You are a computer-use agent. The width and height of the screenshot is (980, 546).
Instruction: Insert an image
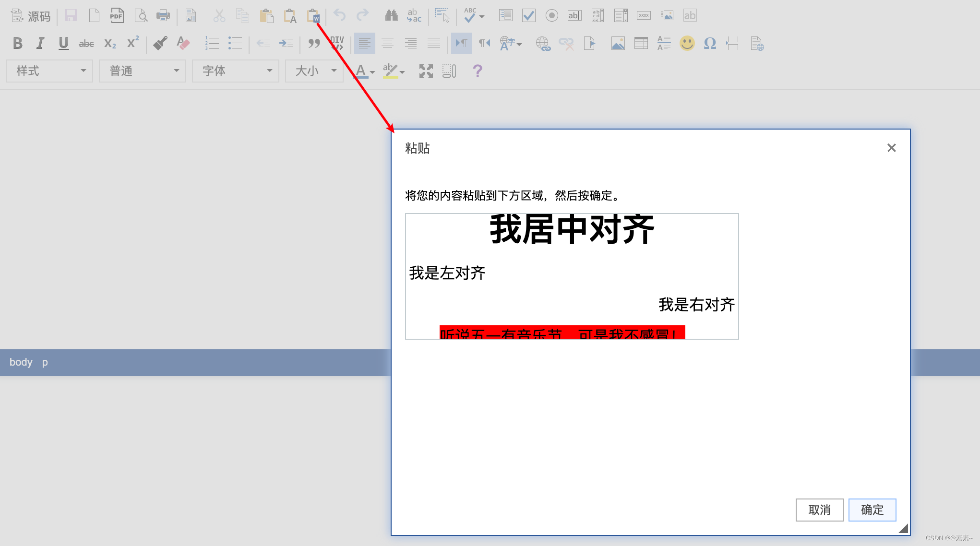click(x=618, y=44)
